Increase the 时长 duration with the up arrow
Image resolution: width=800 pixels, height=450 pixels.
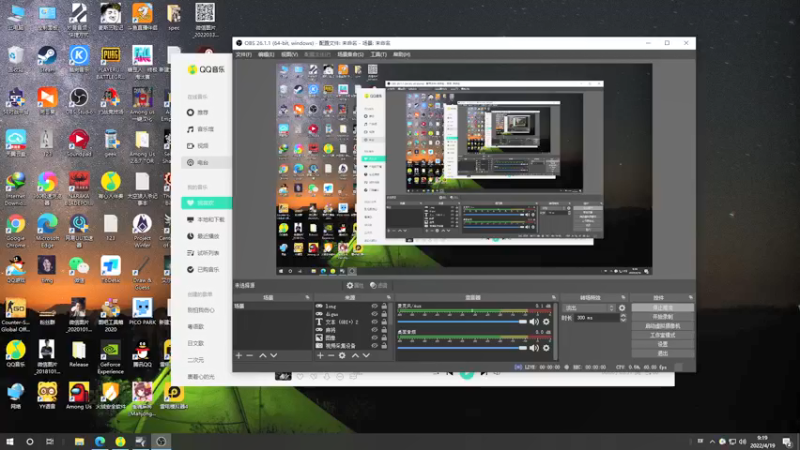point(623,316)
